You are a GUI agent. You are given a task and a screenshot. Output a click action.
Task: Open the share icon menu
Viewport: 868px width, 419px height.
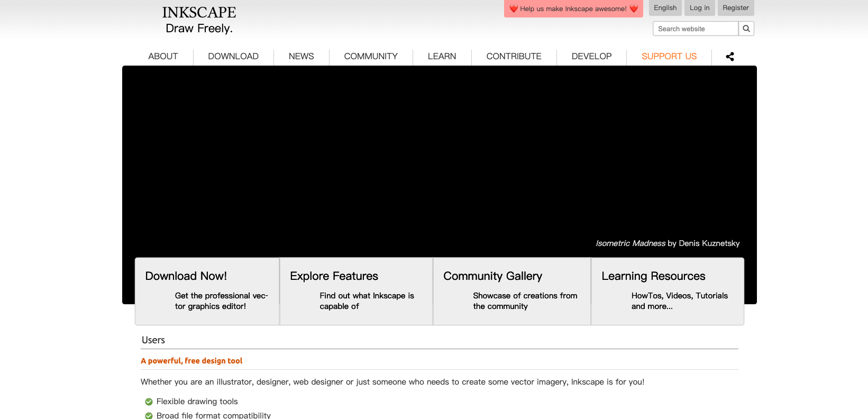pos(730,57)
